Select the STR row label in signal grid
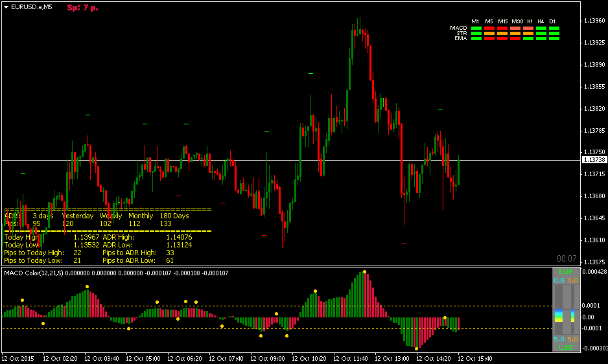608x364 pixels. click(462, 33)
